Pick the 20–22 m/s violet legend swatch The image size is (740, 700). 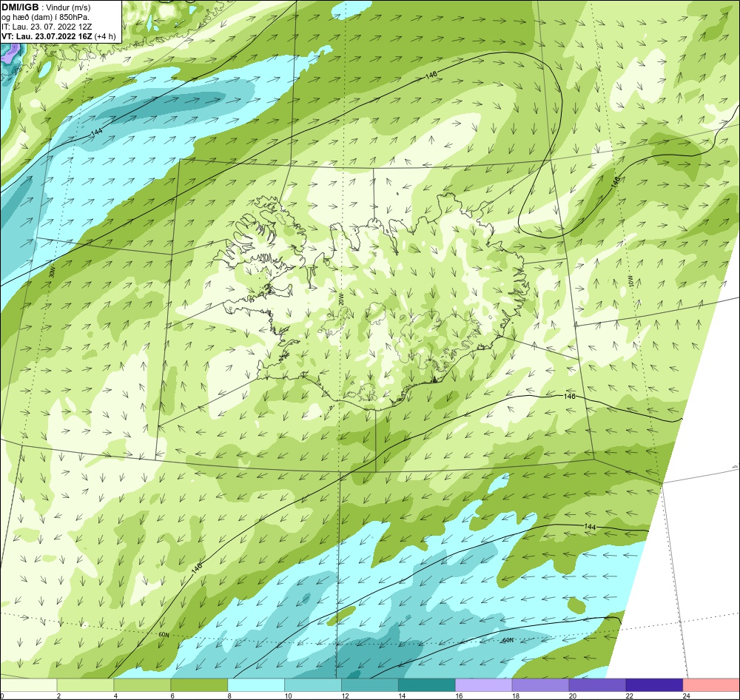tap(597, 685)
